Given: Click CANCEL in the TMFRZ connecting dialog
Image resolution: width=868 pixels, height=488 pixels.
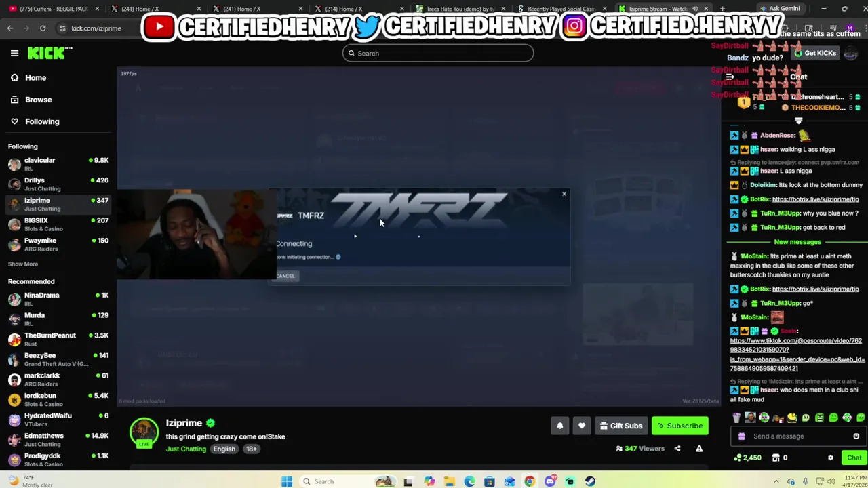Looking at the screenshot, I should 285,276.
